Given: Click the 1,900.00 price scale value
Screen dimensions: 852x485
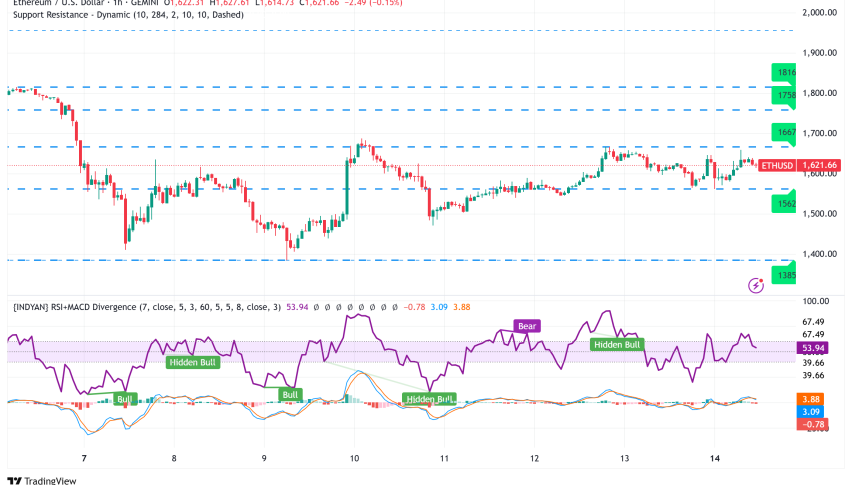Looking at the screenshot, I should tap(819, 53).
